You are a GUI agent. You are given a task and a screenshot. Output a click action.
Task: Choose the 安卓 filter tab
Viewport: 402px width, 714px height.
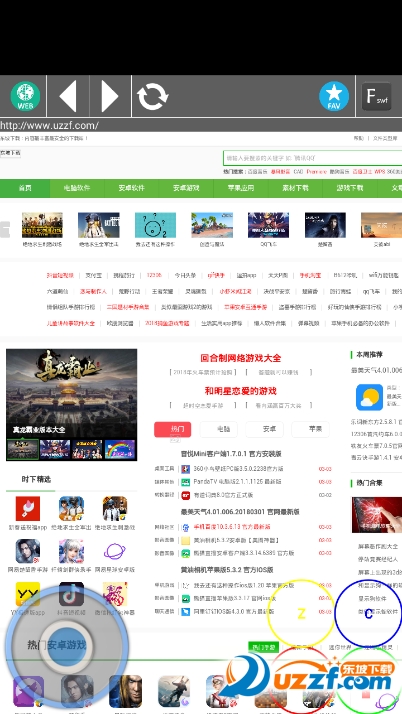coord(265,429)
